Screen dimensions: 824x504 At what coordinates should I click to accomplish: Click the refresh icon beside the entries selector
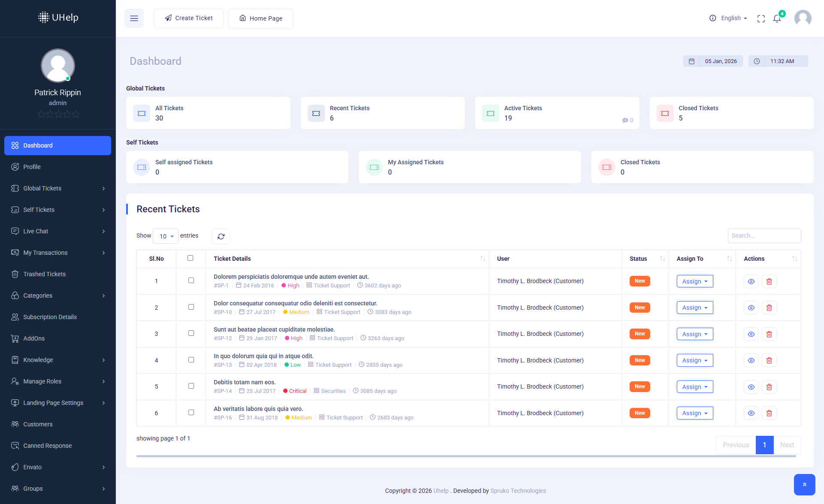click(221, 236)
